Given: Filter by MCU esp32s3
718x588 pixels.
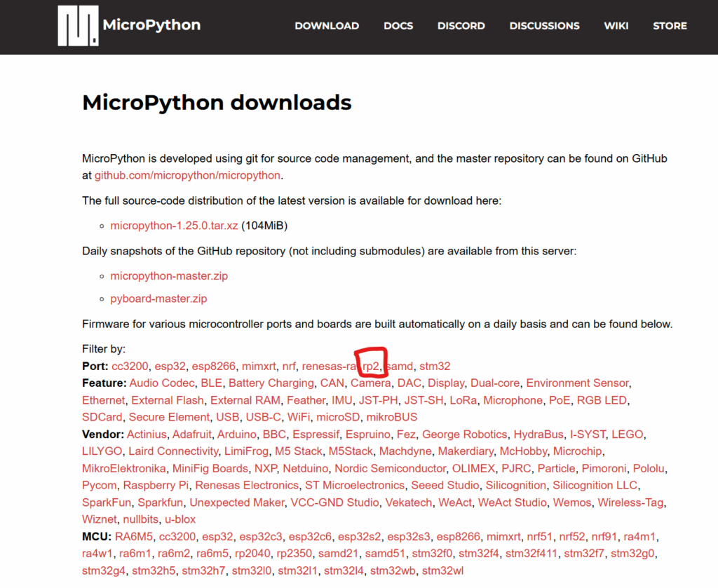Looking at the screenshot, I should [x=409, y=537].
